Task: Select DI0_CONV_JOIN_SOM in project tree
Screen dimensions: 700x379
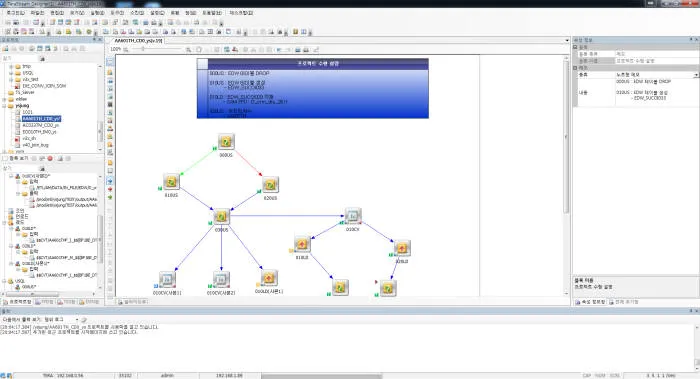Action: [44, 86]
